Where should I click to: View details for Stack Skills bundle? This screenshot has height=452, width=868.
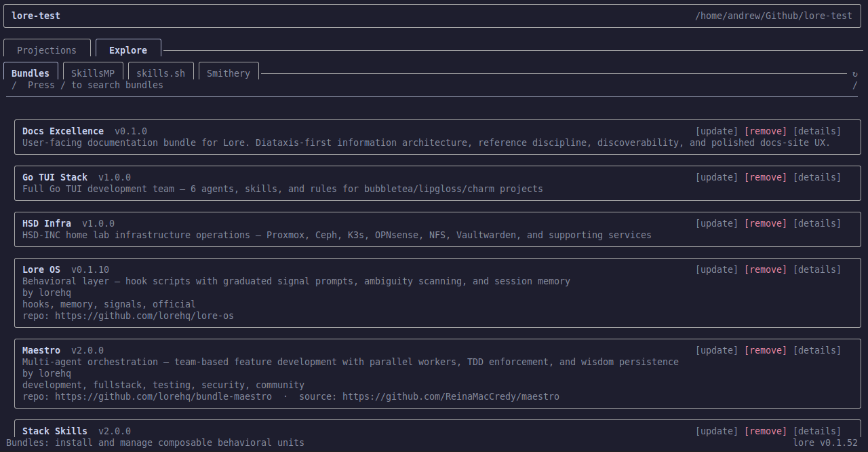(817, 430)
